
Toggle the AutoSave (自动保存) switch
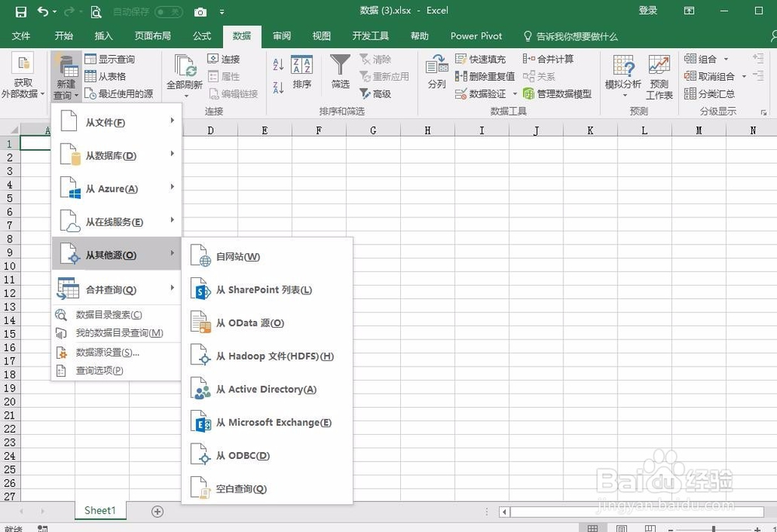point(169,12)
